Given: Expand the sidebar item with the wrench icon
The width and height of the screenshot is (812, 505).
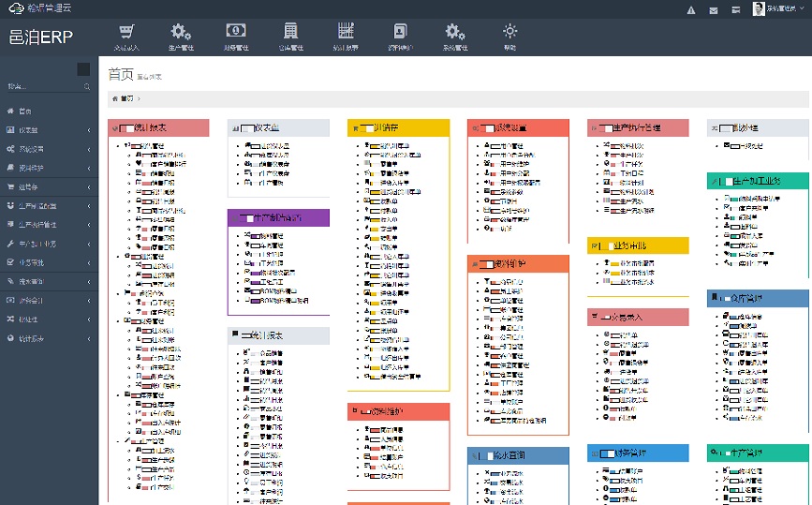Looking at the screenshot, I should coord(49,244).
